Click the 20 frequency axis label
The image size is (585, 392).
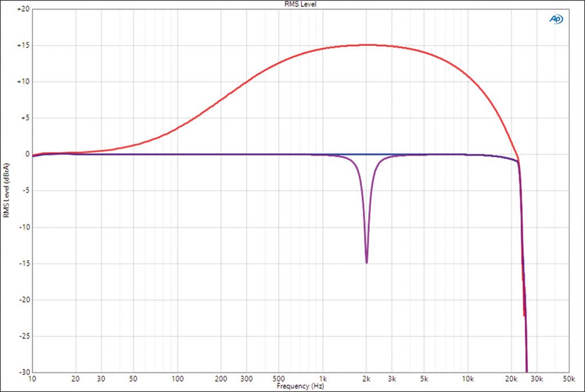(76, 379)
